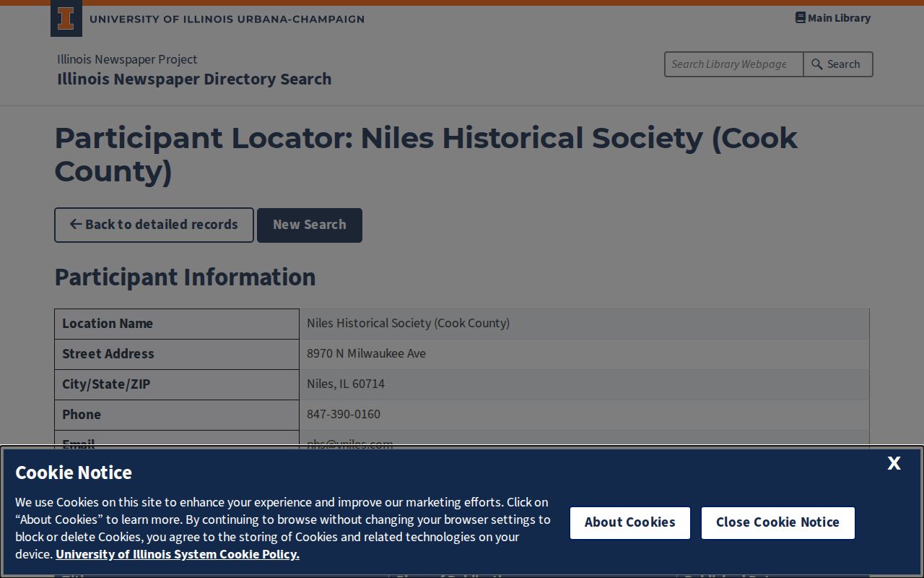The height and width of the screenshot is (578, 924).
Task: Go back to detailed records
Action: [154, 225]
